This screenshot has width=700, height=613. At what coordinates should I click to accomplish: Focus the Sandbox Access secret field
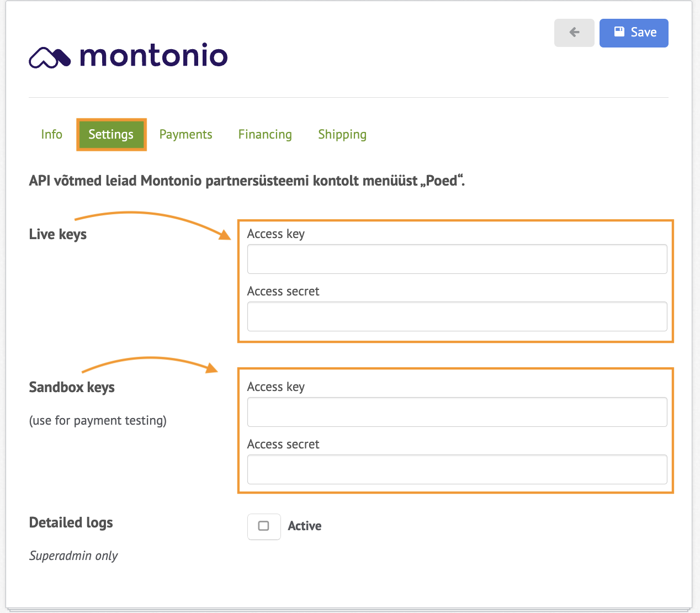pyautogui.click(x=457, y=469)
